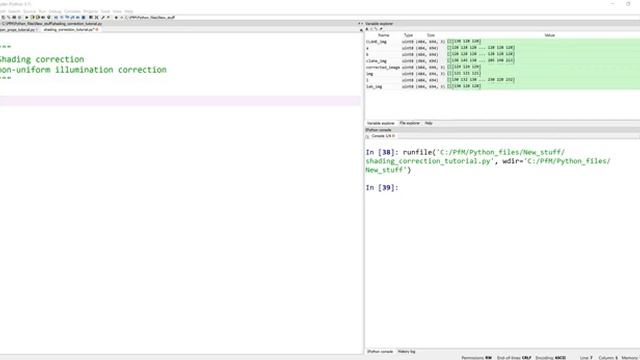Image resolution: width=640 pixels, height=360 pixels.
Task: Close the shading_correction_tutorial.py tab
Action: 97,30
